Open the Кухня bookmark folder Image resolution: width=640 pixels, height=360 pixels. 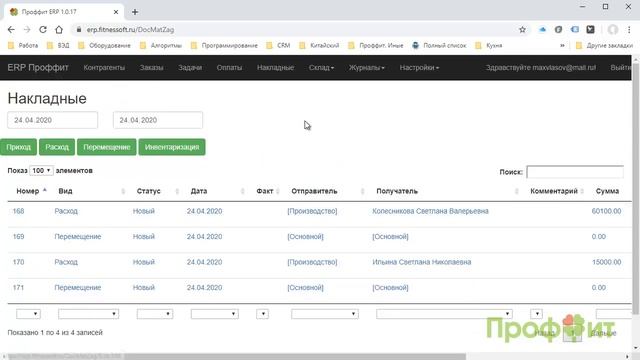pos(489,45)
